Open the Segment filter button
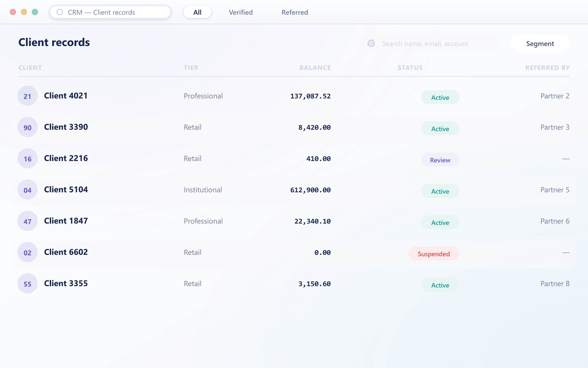588x368 pixels. click(540, 44)
